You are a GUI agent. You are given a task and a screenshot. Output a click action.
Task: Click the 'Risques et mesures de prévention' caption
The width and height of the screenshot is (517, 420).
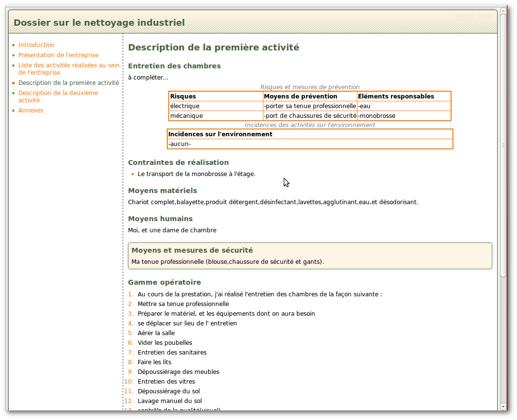pos(310,87)
